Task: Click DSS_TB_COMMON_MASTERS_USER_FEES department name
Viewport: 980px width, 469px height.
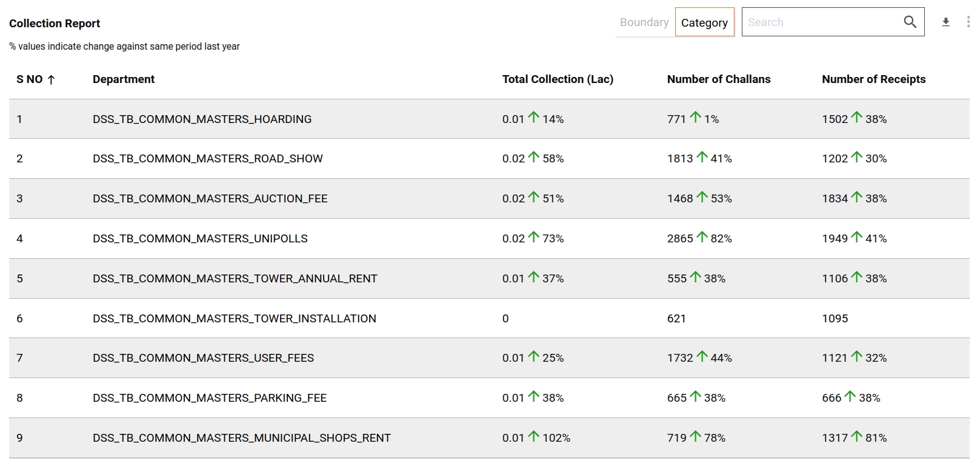Action: click(x=203, y=358)
